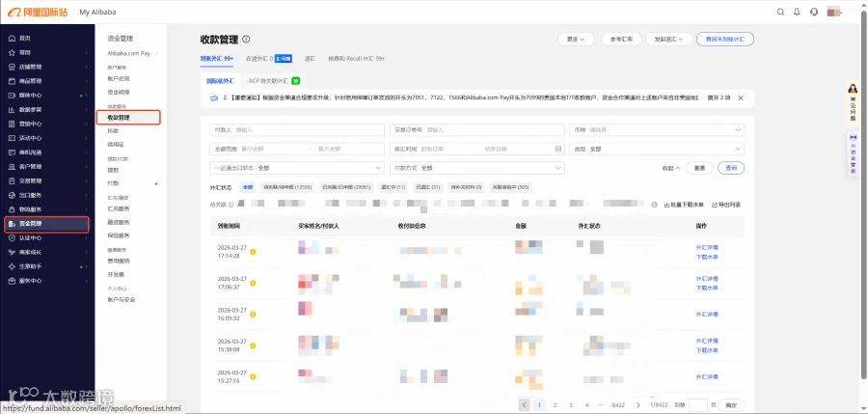Open the notification bell icon

[797, 12]
